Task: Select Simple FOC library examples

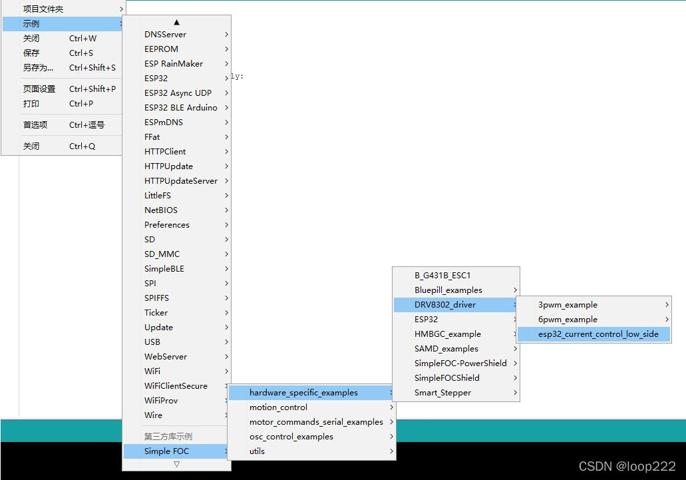Action: [x=177, y=451]
